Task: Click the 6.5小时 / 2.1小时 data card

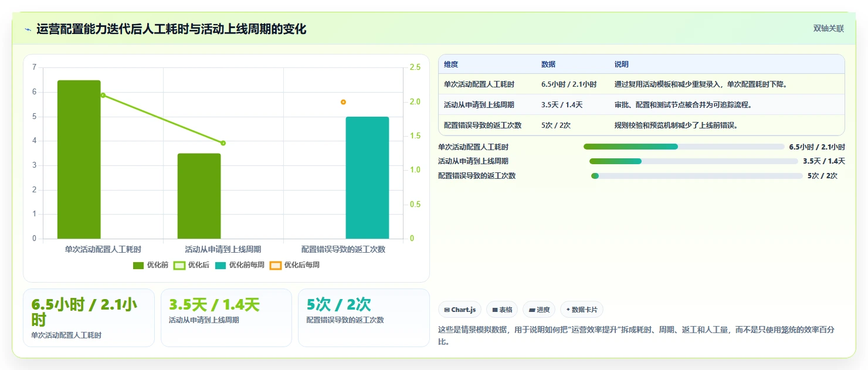Action: [x=89, y=318]
